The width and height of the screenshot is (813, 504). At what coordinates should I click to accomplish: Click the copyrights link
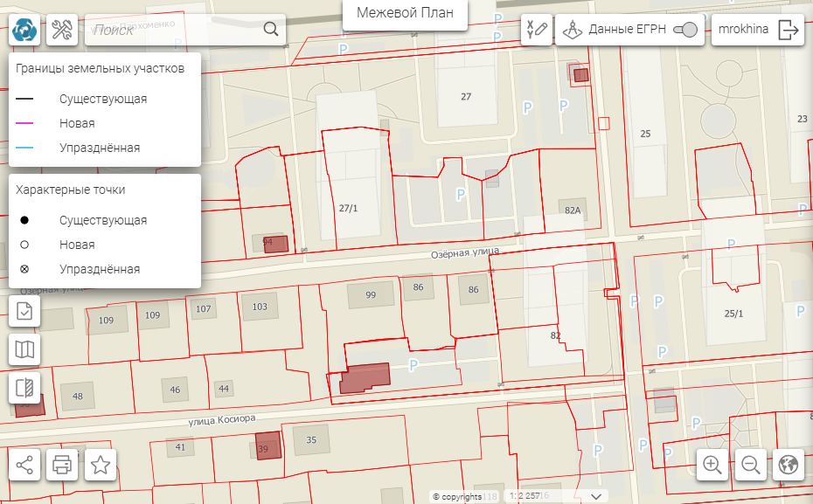(x=458, y=497)
